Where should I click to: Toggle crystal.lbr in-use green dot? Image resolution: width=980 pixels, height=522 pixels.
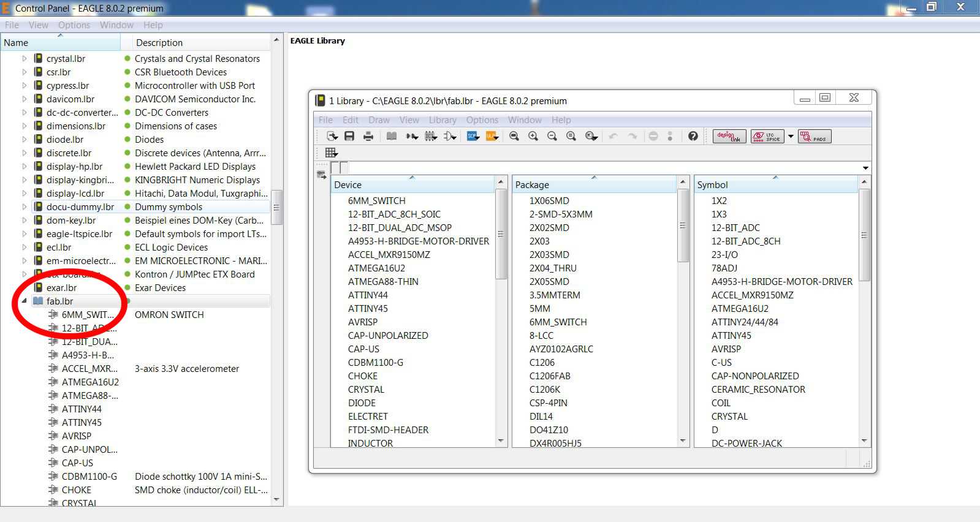point(127,59)
